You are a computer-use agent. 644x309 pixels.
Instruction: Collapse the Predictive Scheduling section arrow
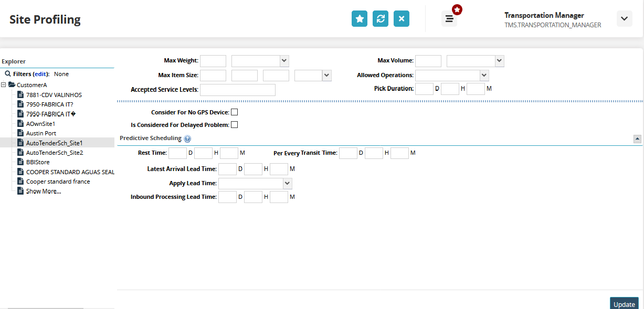tap(637, 139)
